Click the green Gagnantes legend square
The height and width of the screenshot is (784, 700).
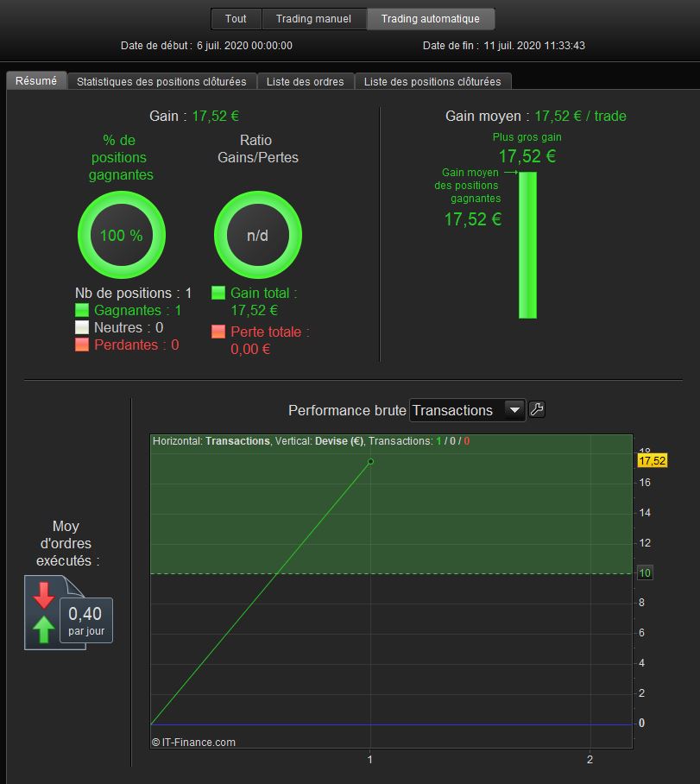pyautogui.click(x=81, y=310)
